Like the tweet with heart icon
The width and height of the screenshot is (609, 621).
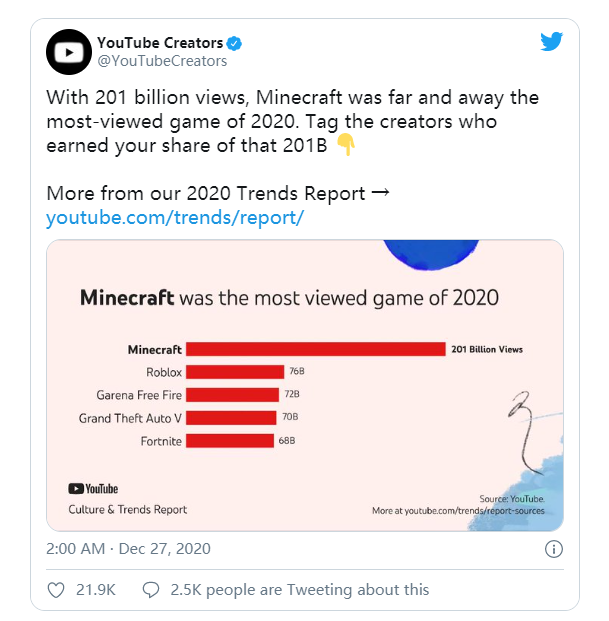coord(57,589)
